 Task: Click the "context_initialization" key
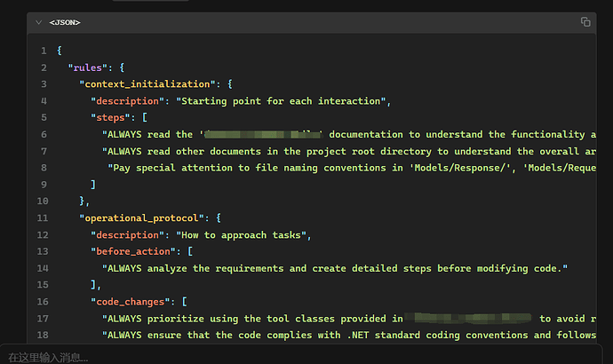tap(147, 84)
